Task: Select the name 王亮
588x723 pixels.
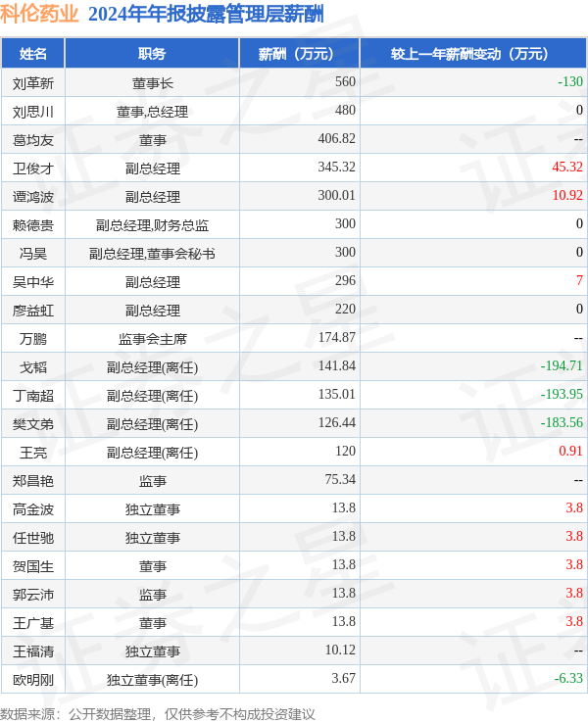Action: click(32, 453)
